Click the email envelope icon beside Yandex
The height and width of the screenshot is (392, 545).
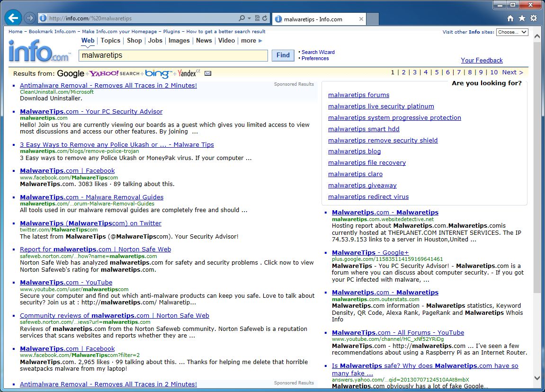[208, 73]
